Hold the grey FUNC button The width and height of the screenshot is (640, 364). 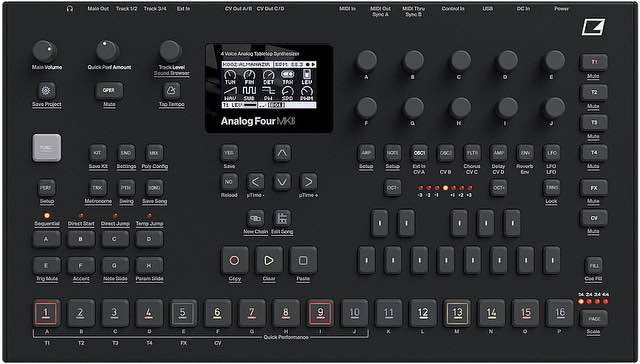click(47, 148)
